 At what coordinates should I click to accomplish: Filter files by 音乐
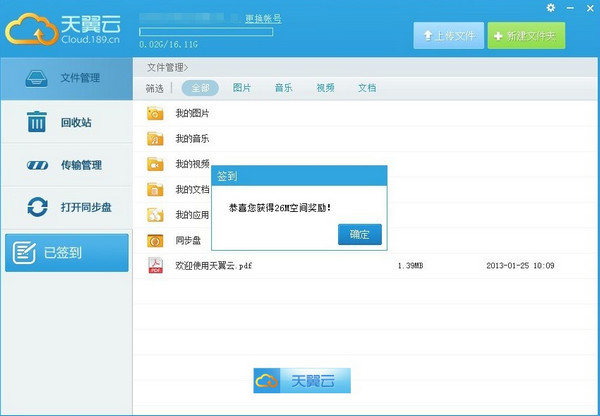point(284,88)
